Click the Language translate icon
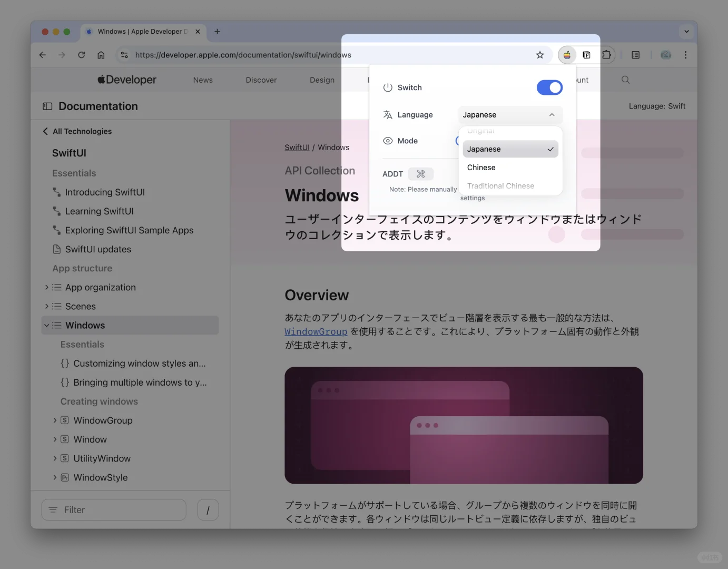Image resolution: width=728 pixels, height=569 pixels. coord(388,115)
